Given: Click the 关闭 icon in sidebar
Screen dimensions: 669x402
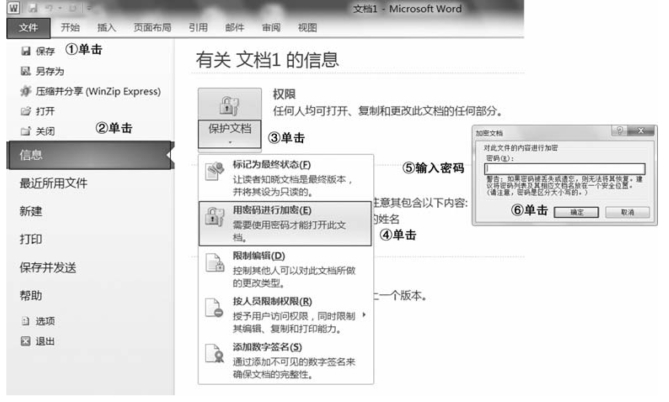Looking at the screenshot, I should point(26,131).
